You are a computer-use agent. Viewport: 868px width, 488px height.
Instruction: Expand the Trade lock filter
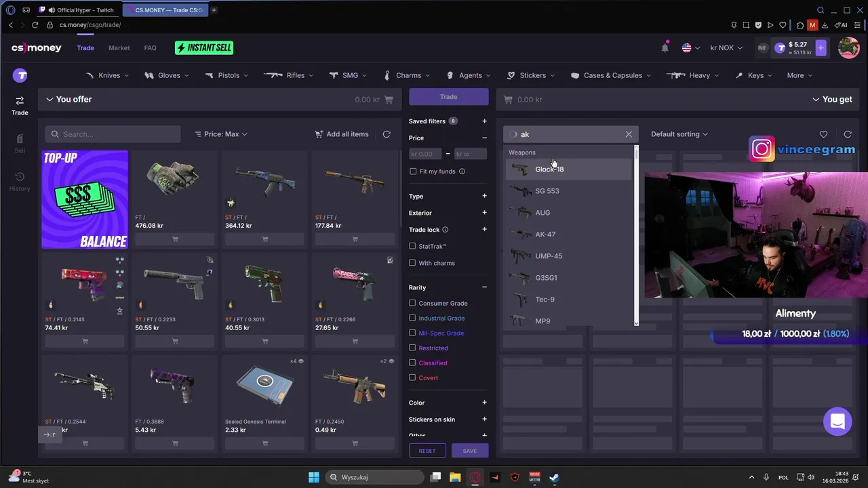(x=484, y=230)
